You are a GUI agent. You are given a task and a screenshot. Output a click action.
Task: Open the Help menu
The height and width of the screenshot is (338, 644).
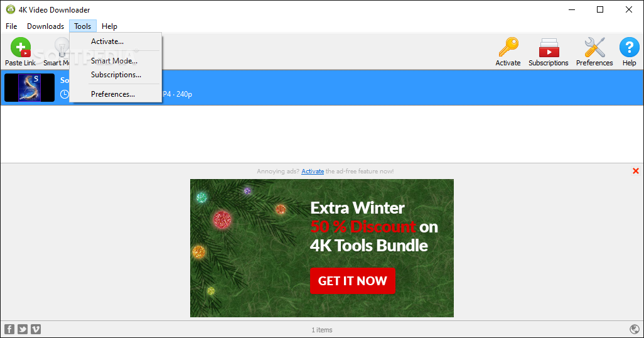pyautogui.click(x=109, y=26)
